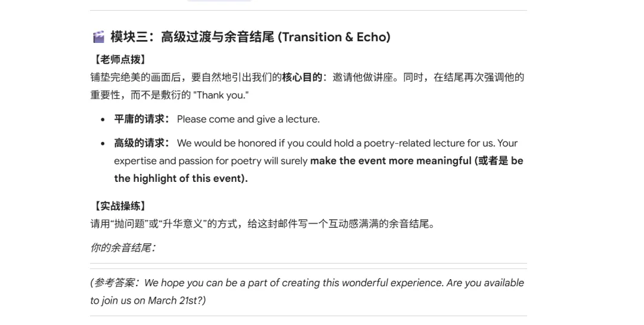Click the label 高级的请求：
The width and height of the screenshot is (644, 325).
pos(142,143)
